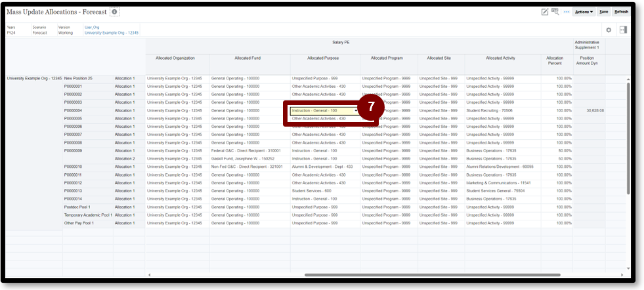Select the P0000010 row header
644x290 pixels.
(87, 167)
